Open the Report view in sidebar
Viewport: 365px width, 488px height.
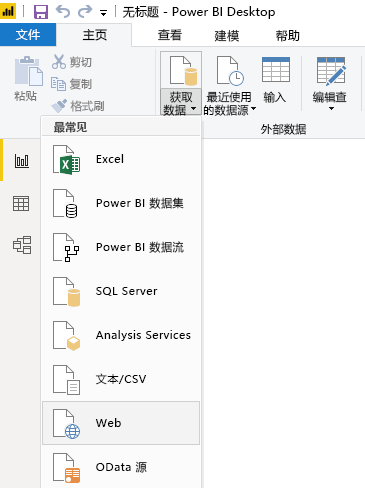coord(22,161)
